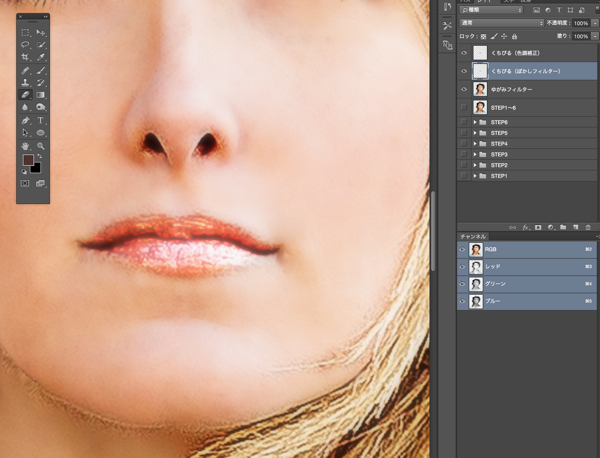This screenshot has height=458, width=600.
Task: Select the Move tool
Action: coord(41,33)
